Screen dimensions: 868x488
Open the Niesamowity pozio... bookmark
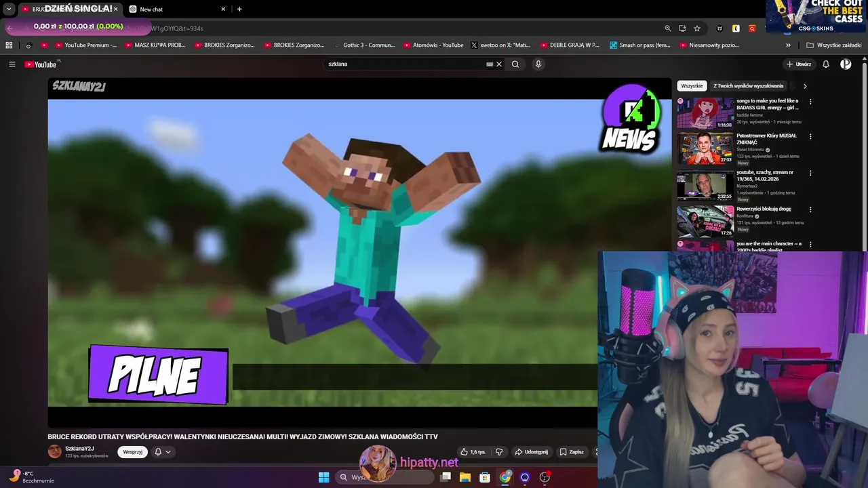pyautogui.click(x=709, y=45)
